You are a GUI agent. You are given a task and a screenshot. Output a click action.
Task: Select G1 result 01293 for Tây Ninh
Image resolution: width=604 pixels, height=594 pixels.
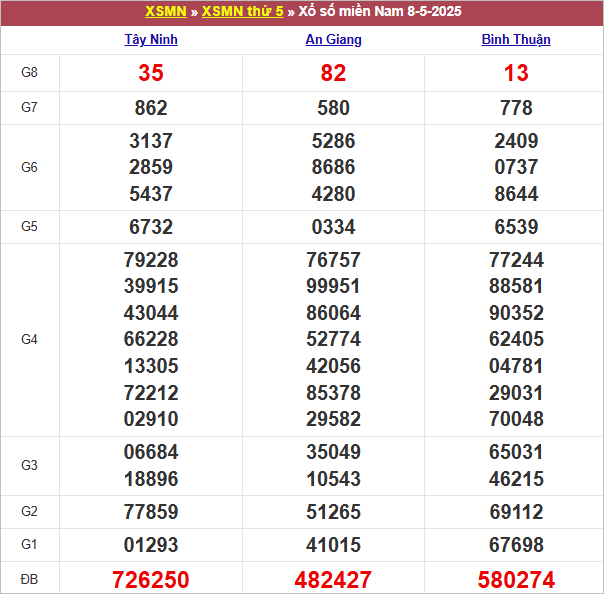(151, 545)
